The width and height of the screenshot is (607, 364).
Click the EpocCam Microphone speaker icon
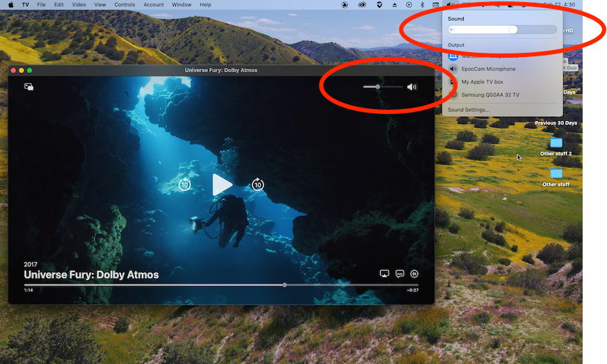point(453,69)
